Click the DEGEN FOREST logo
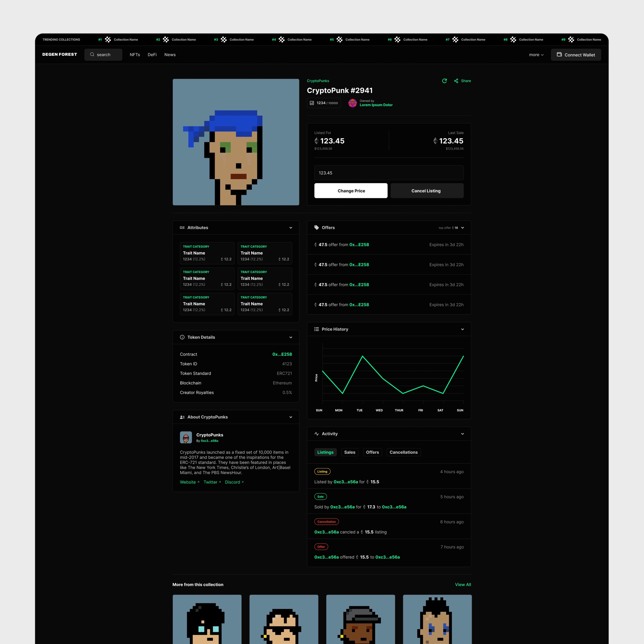 coord(60,54)
